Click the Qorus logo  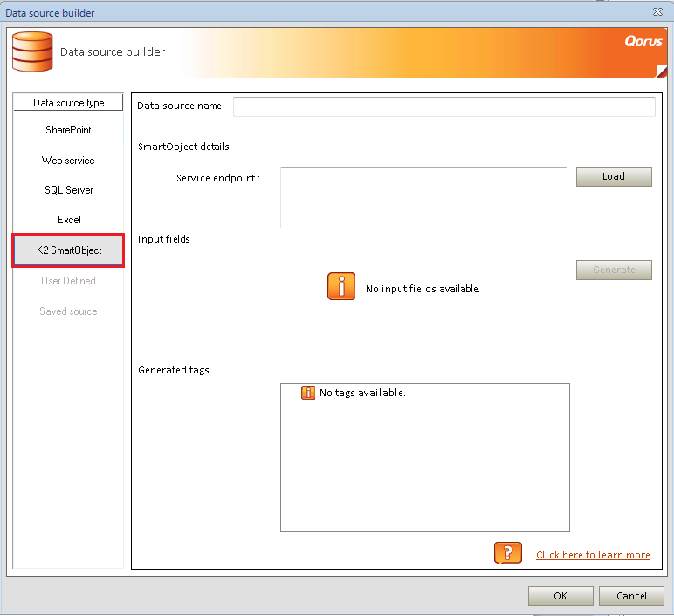click(x=643, y=41)
